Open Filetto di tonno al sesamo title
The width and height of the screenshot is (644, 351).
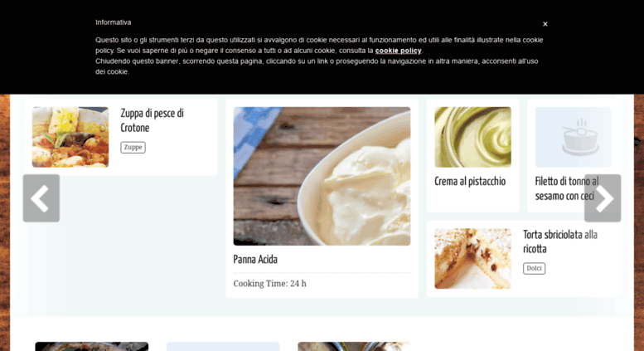coord(567,188)
